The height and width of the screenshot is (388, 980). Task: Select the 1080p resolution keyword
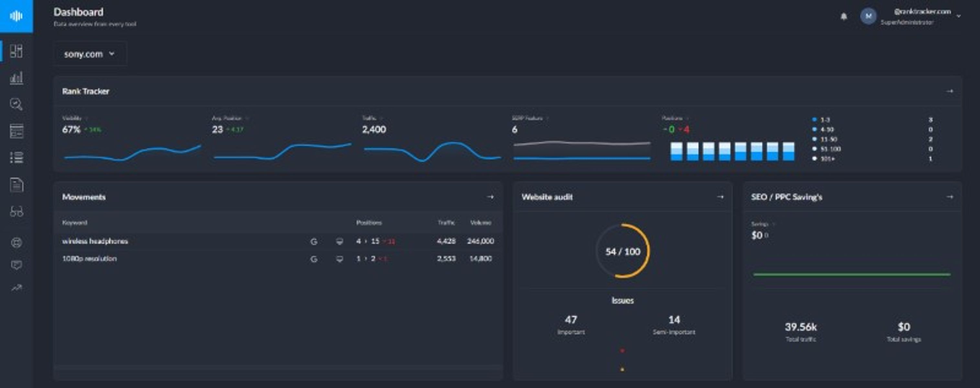tap(89, 259)
